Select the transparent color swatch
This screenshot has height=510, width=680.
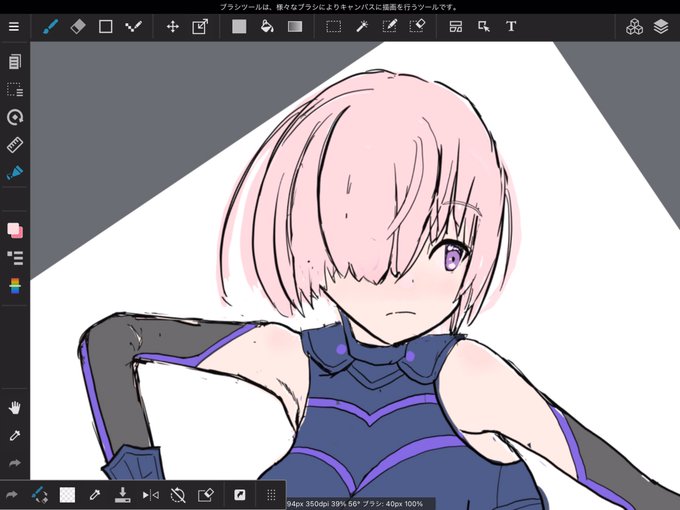coord(67,494)
